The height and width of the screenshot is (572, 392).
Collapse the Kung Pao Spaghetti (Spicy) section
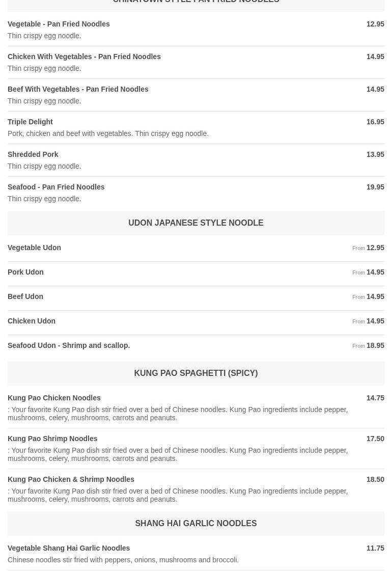click(x=195, y=373)
